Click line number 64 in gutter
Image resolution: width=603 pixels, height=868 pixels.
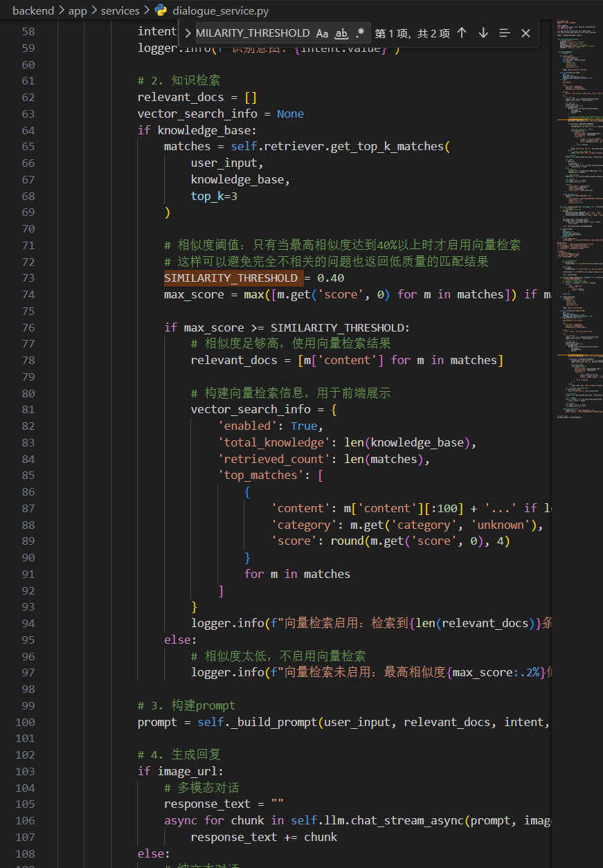pyautogui.click(x=28, y=130)
